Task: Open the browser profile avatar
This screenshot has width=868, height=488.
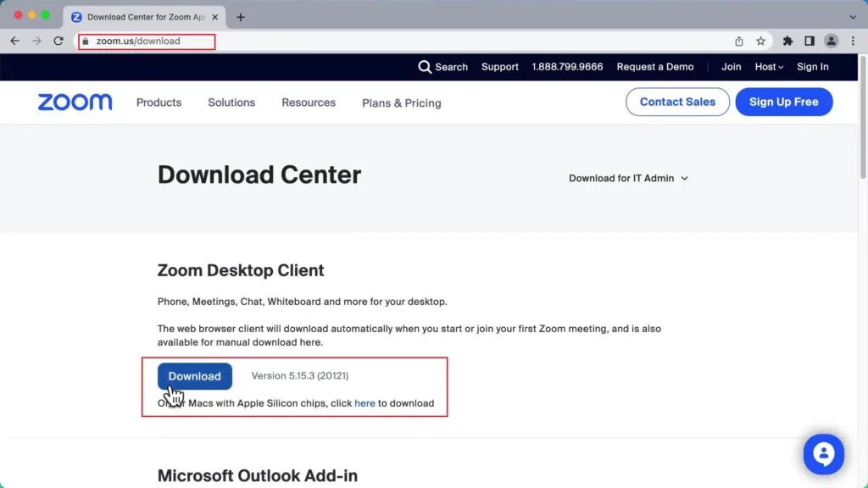Action: pos(832,41)
